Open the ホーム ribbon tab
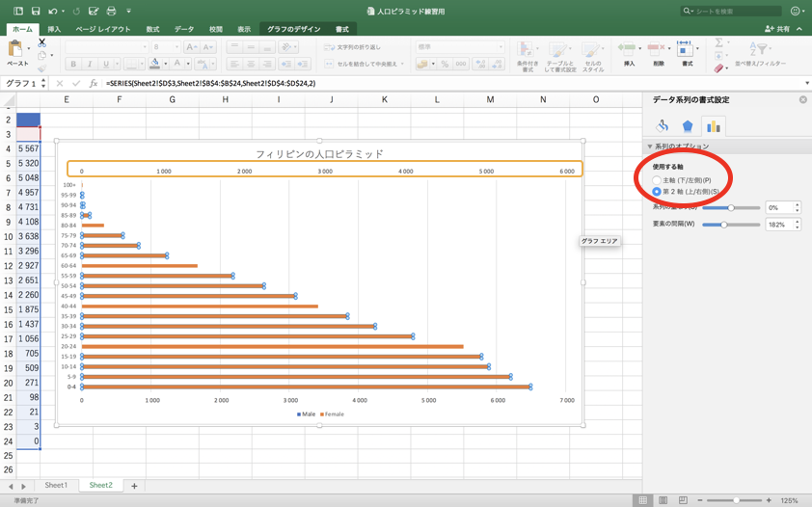Image resolution: width=812 pixels, height=507 pixels. click(22, 29)
